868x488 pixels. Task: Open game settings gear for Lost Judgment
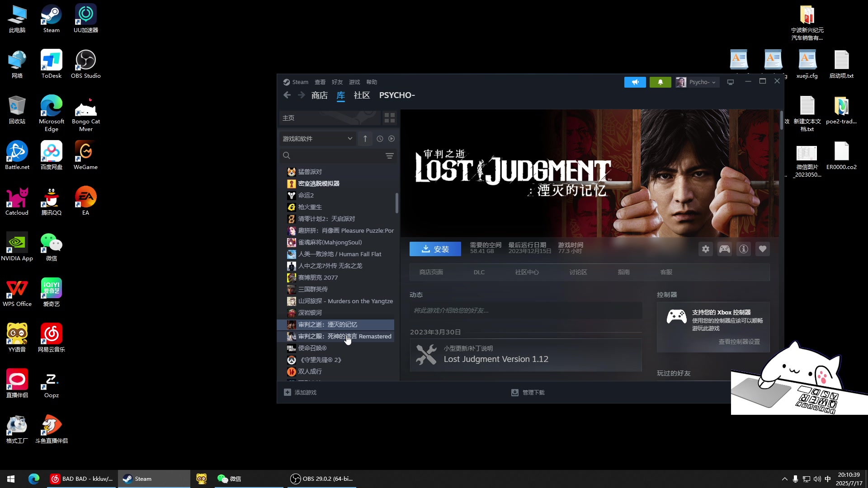pos(706,249)
